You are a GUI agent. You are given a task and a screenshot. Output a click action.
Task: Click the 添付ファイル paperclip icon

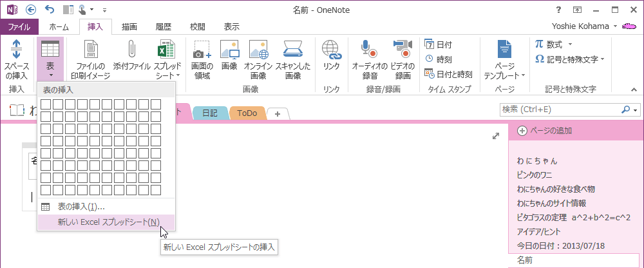[132, 55]
